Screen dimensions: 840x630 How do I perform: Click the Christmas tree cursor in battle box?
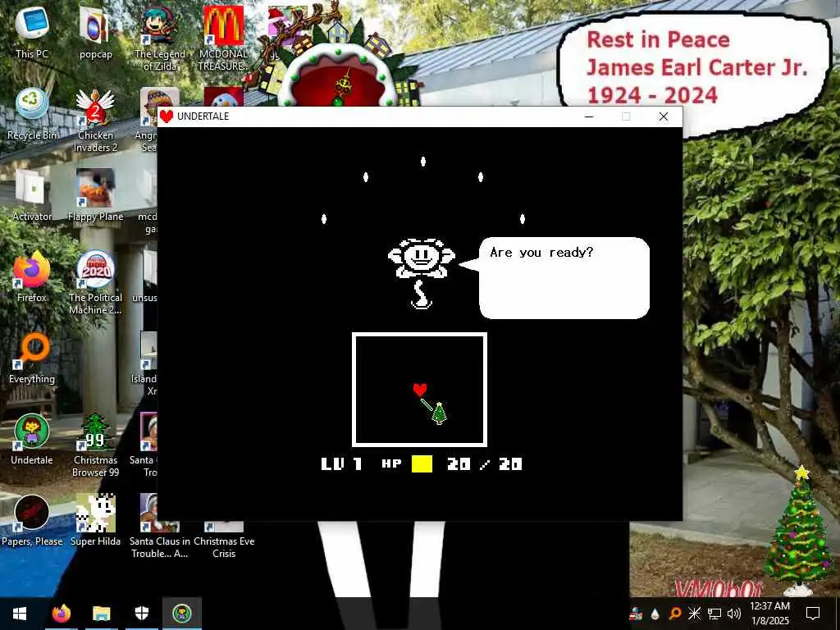coord(439,413)
